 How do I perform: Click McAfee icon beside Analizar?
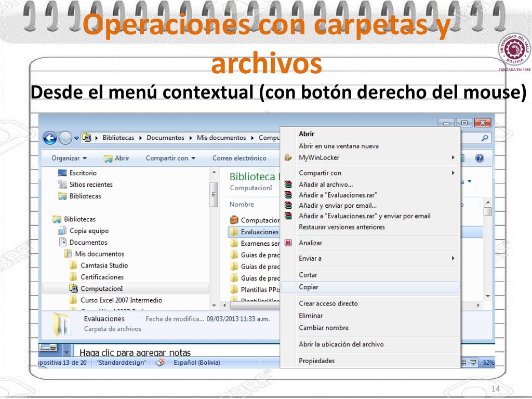pos(288,243)
